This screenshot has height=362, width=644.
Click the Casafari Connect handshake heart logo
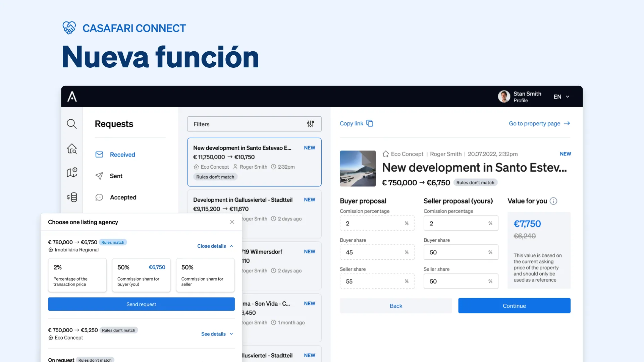click(x=69, y=28)
